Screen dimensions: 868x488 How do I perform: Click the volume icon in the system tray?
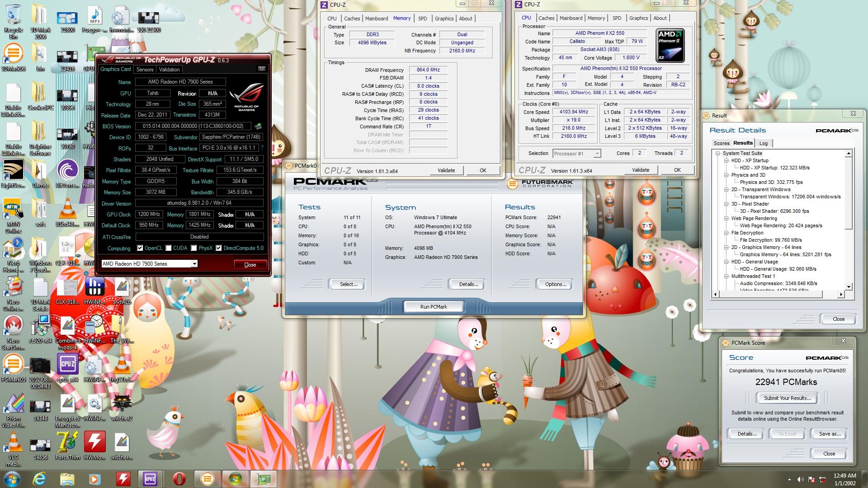click(801, 479)
